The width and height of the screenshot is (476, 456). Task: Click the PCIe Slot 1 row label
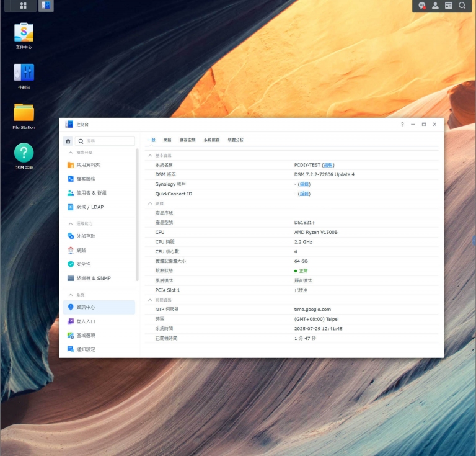[167, 290]
